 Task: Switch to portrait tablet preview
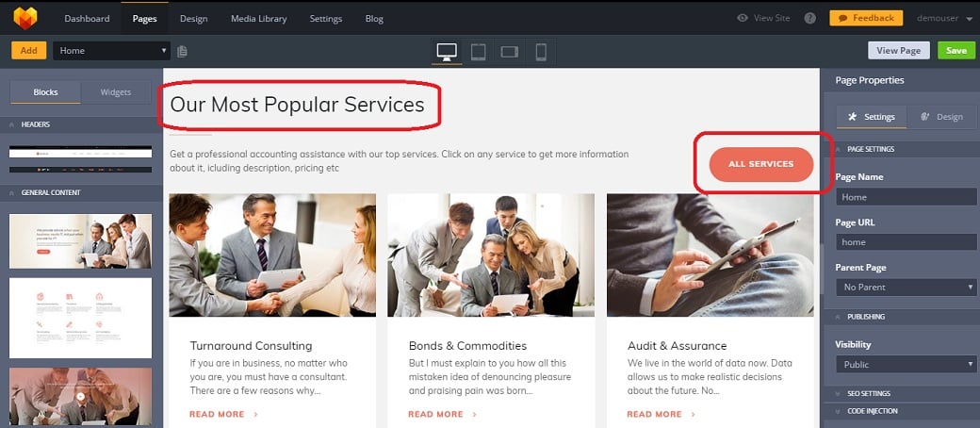[x=478, y=51]
